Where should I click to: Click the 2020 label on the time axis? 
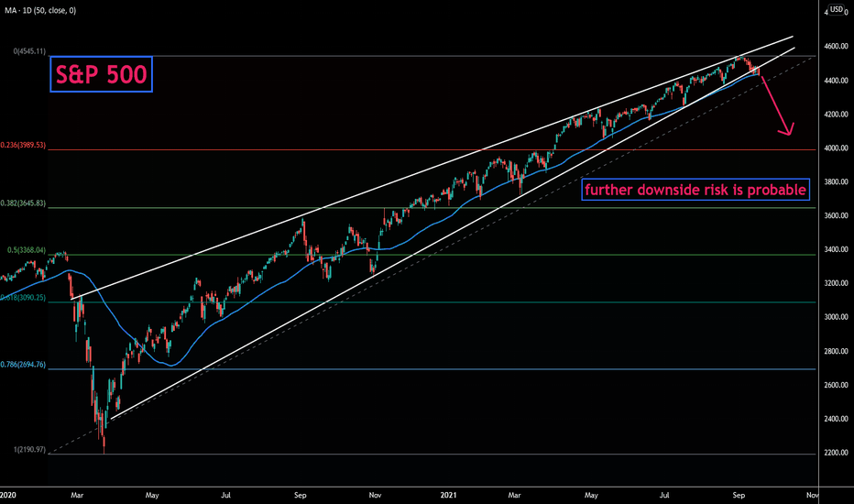click(x=7, y=495)
